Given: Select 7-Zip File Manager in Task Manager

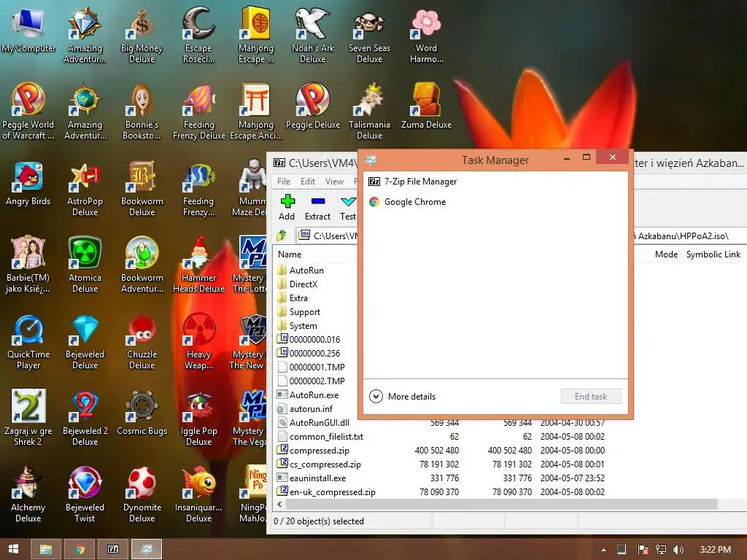Looking at the screenshot, I should [495, 182].
